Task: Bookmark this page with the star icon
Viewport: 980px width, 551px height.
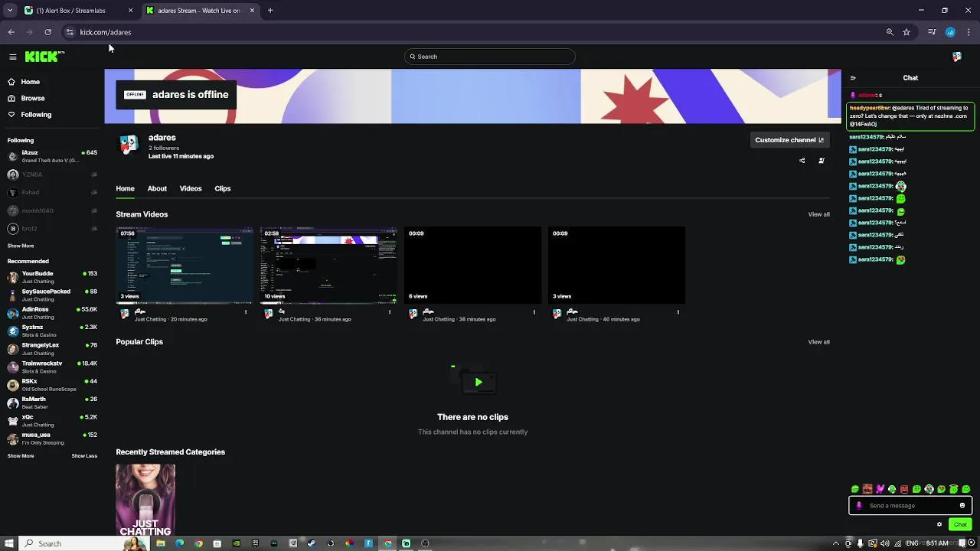Action: point(906,32)
